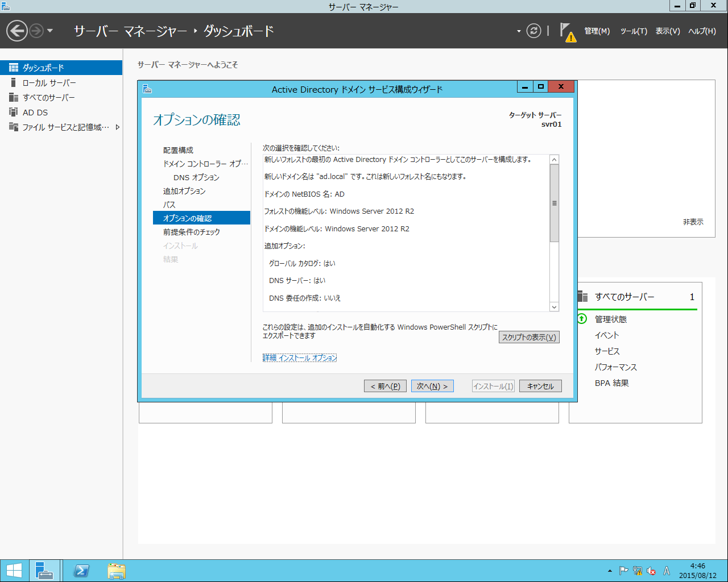Open the notifications flag with warning
This screenshot has width=728, height=582.
[568, 32]
